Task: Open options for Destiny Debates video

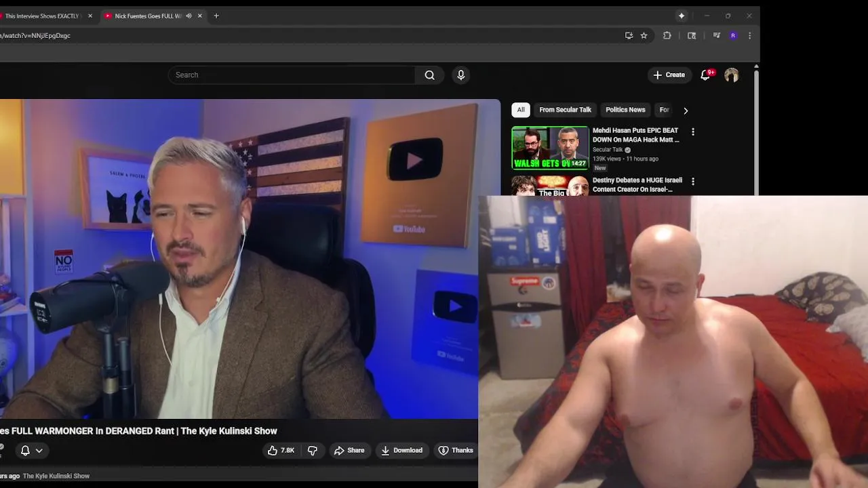Action: pyautogui.click(x=692, y=182)
